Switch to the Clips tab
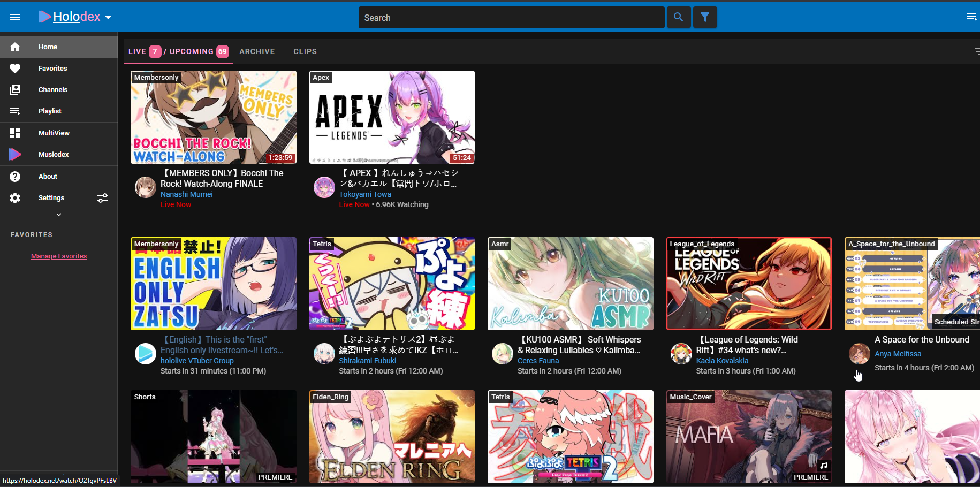This screenshot has height=487, width=980. [x=305, y=51]
